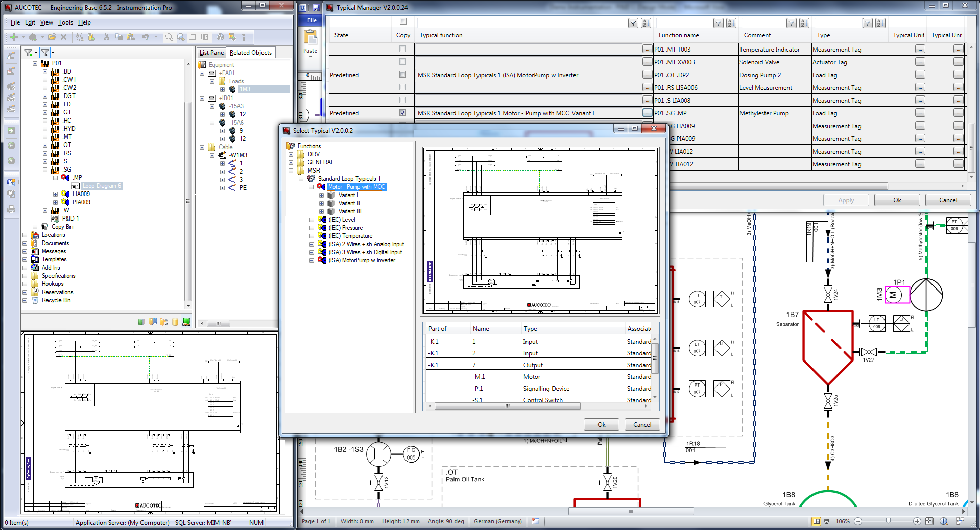The height and width of the screenshot is (530, 980).
Task: Open the Tools menu
Action: 65,22
